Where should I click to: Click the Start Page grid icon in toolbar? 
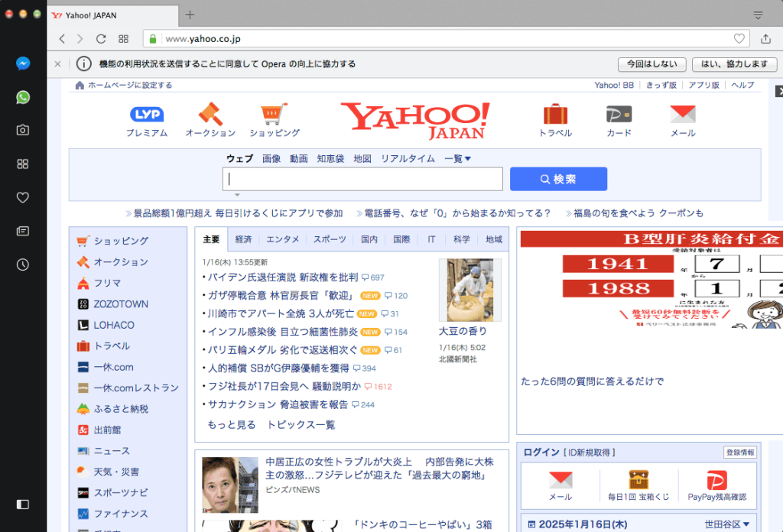coord(123,39)
